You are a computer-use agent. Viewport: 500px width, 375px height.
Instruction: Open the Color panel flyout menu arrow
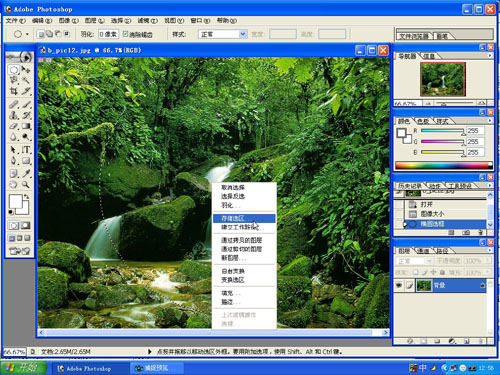(x=490, y=121)
